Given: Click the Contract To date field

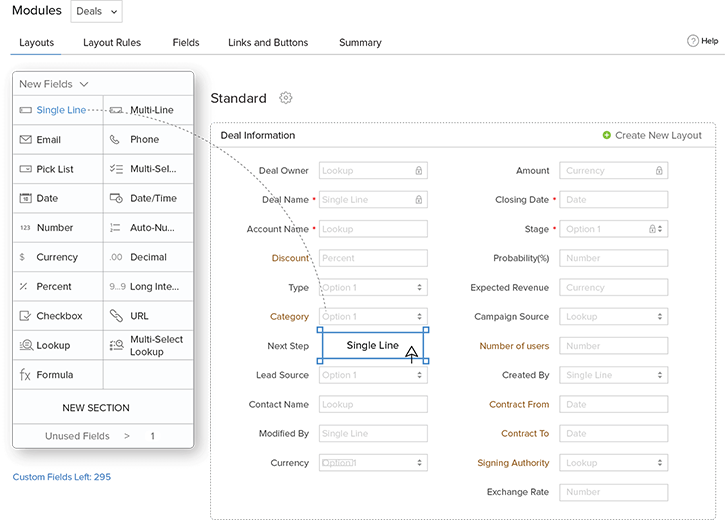Looking at the screenshot, I should click(x=614, y=434).
